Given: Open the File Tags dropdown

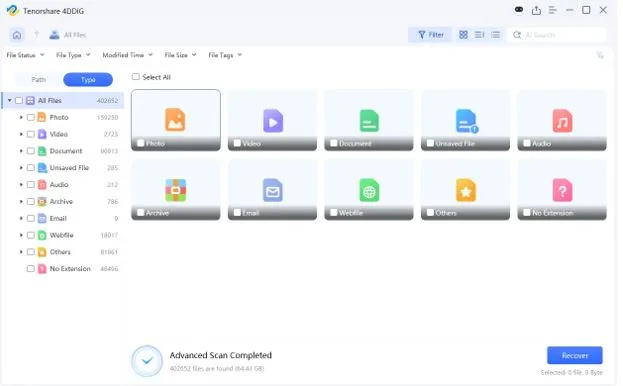Looking at the screenshot, I should (225, 55).
